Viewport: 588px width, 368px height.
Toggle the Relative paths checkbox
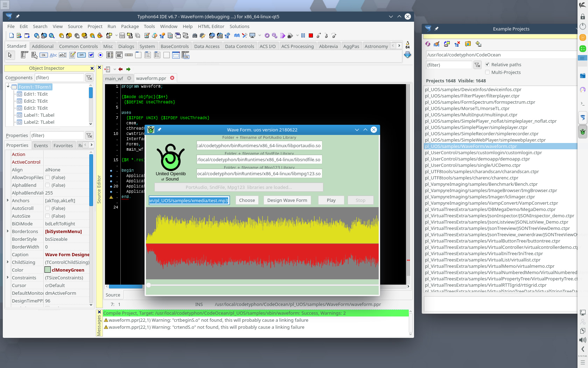tap(487, 64)
